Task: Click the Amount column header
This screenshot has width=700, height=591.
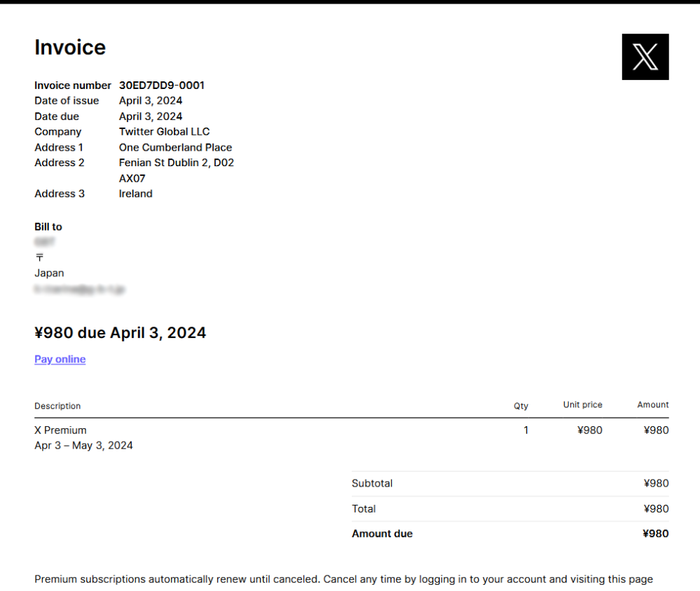Action: point(652,405)
